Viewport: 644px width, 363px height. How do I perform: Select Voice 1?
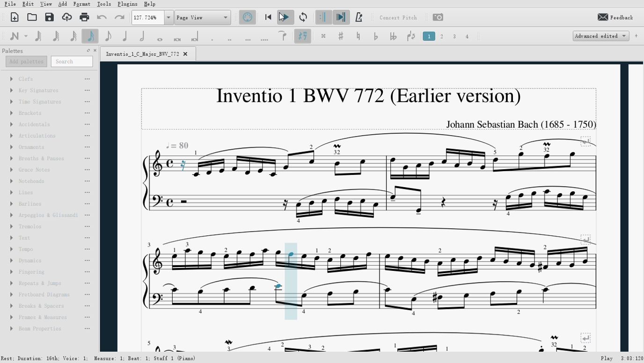pyautogui.click(x=429, y=36)
